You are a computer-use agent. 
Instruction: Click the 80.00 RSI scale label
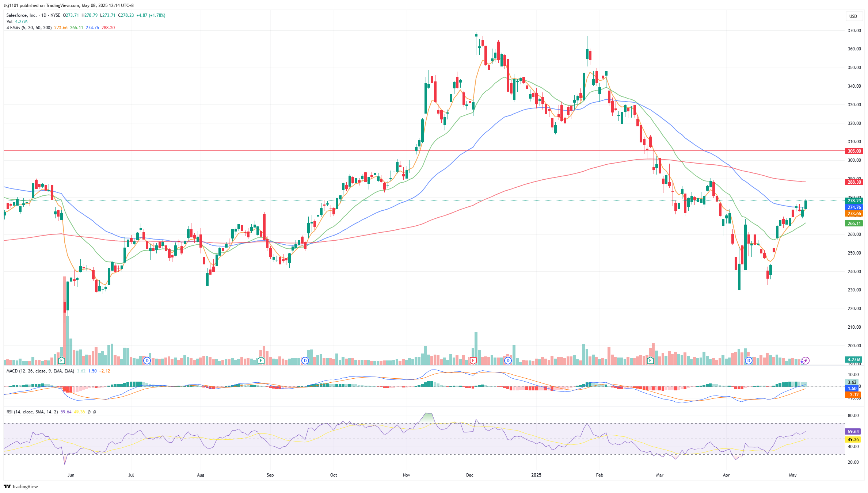(853, 416)
